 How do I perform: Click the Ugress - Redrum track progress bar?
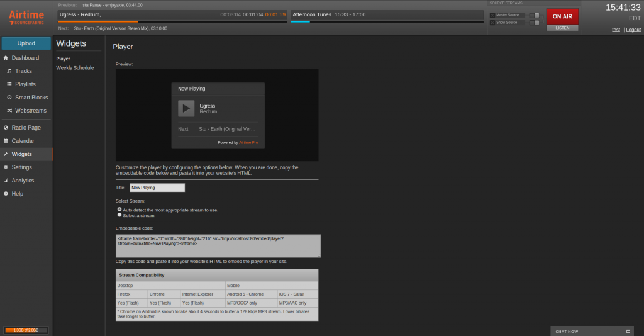[172, 22]
